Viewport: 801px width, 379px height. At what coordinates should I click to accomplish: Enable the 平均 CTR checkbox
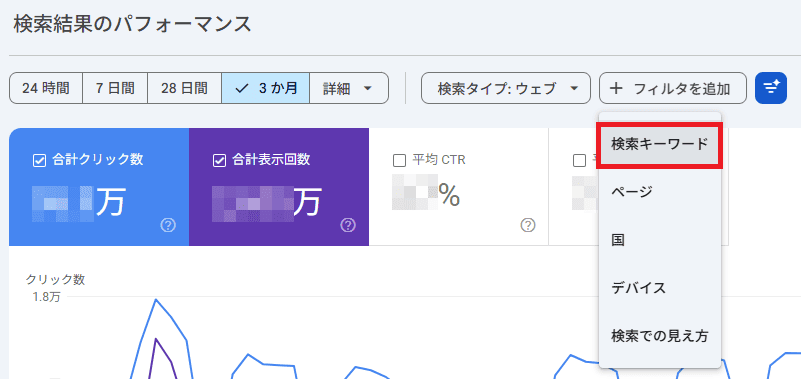point(399,160)
